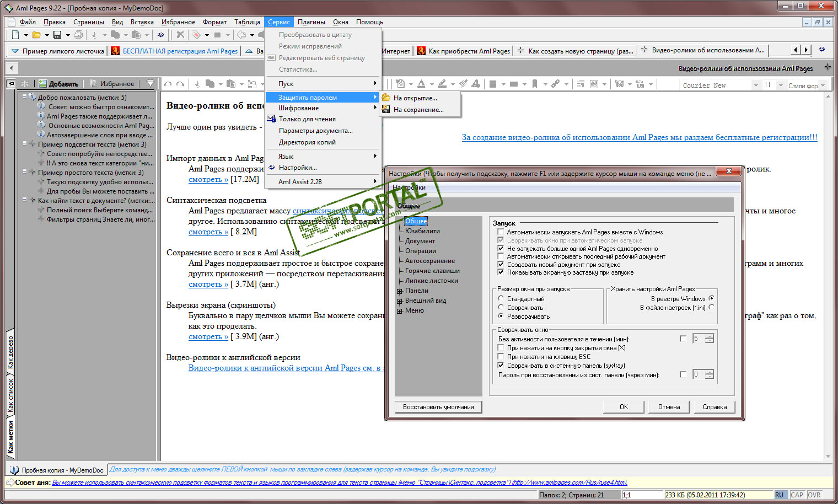The width and height of the screenshot is (838, 504).
Task: Click the highlighter marker icon
Action: point(442,84)
